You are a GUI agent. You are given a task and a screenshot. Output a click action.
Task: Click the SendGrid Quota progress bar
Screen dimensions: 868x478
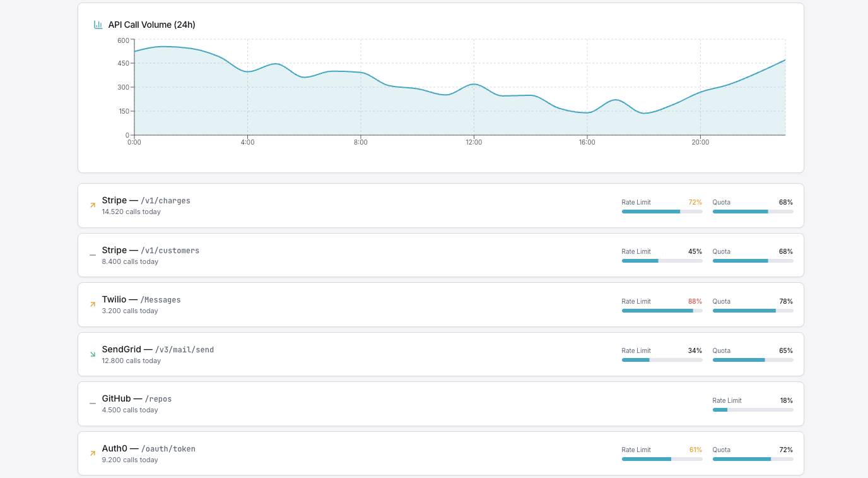pos(753,360)
